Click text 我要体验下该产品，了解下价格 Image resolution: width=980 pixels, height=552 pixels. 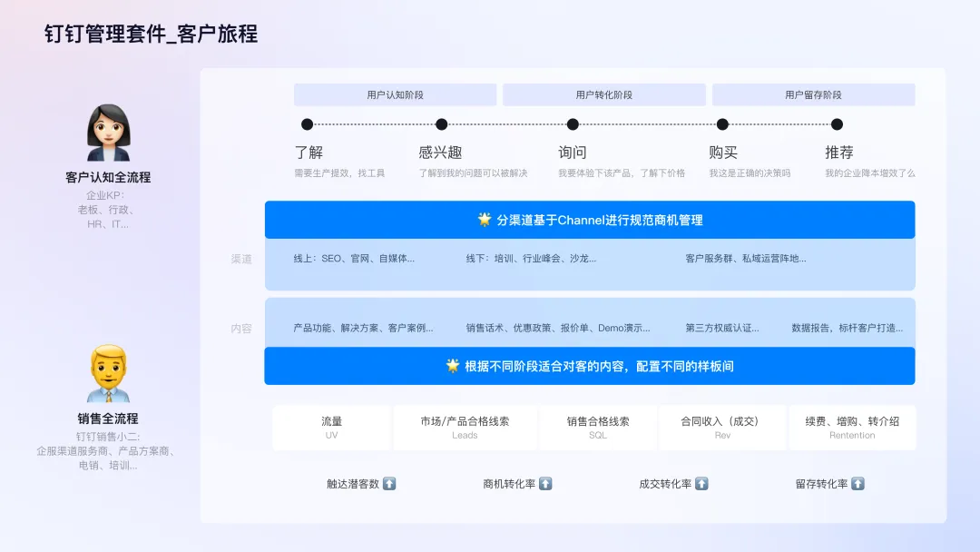622,173
